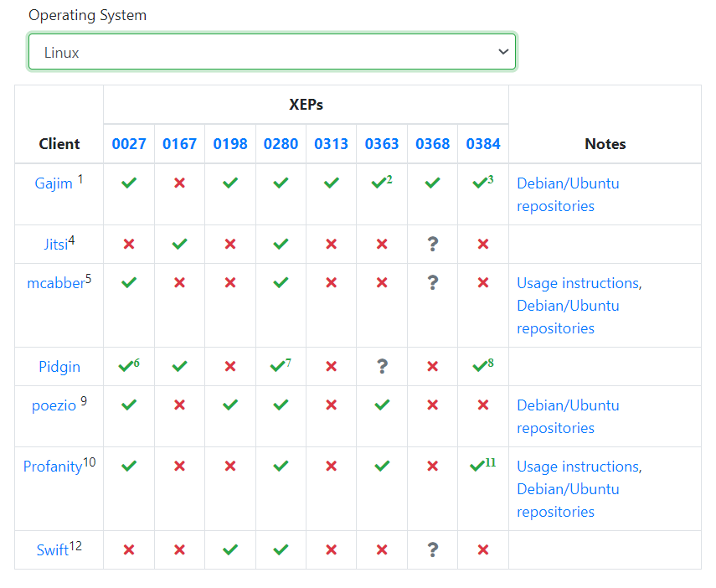Open the XEP 0368 column link
Screen dimensions: 716x588
click(432, 144)
